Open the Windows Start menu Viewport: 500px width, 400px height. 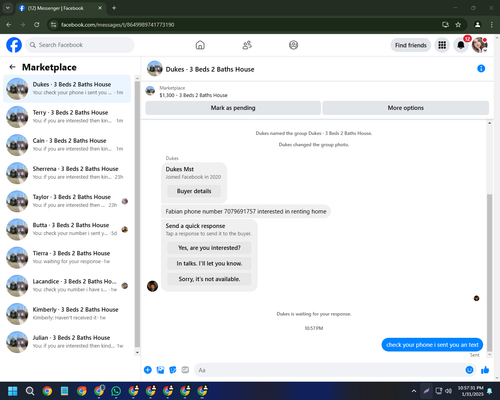tap(13, 391)
